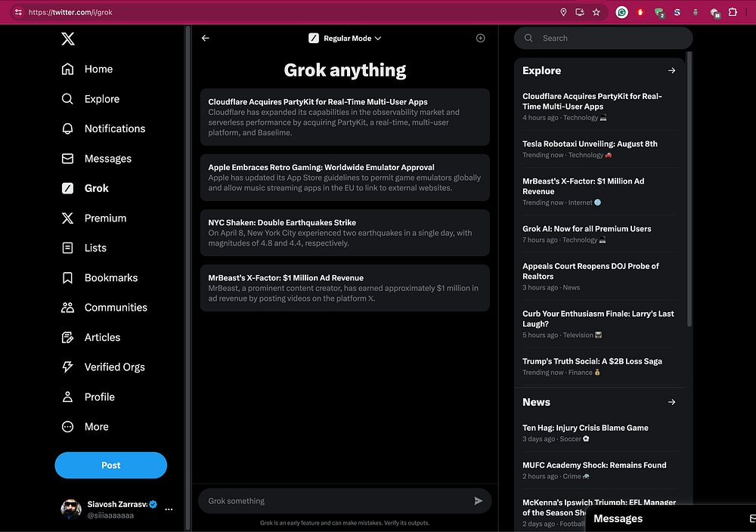Open Tesla Robotaxi Unveiling trend
Image resolution: width=756 pixels, height=532 pixels.
[600, 149]
